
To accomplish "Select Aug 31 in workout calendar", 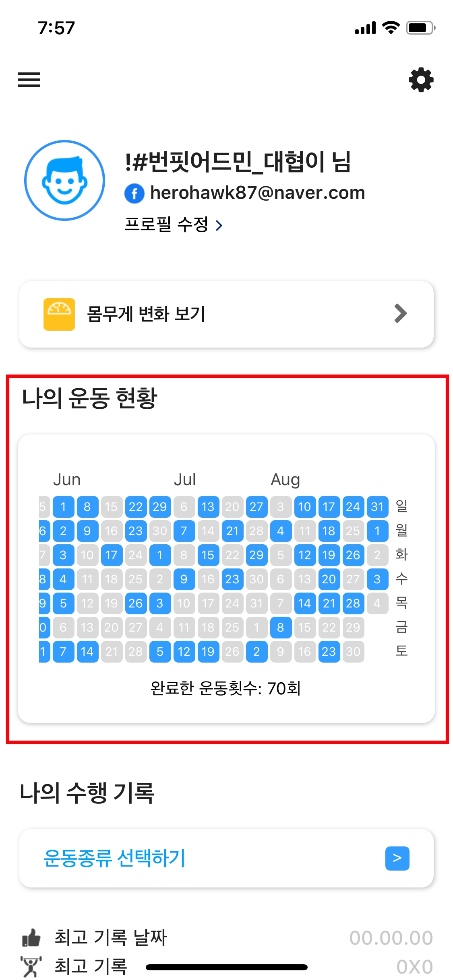I will coord(377,506).
